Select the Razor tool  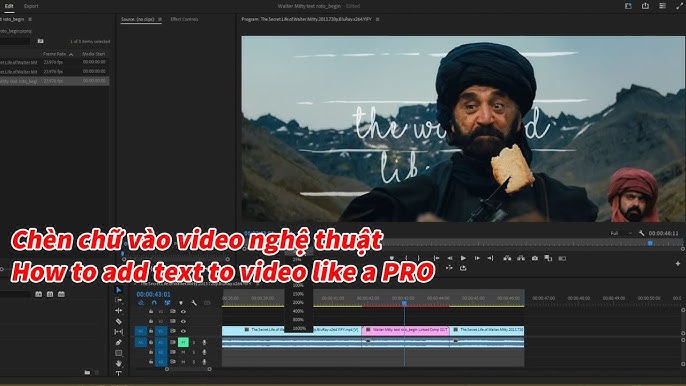[x=119, y=321]
